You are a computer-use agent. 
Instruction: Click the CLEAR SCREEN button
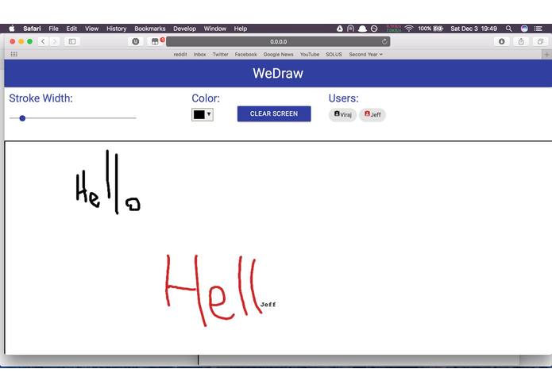[x=274, y=114]
